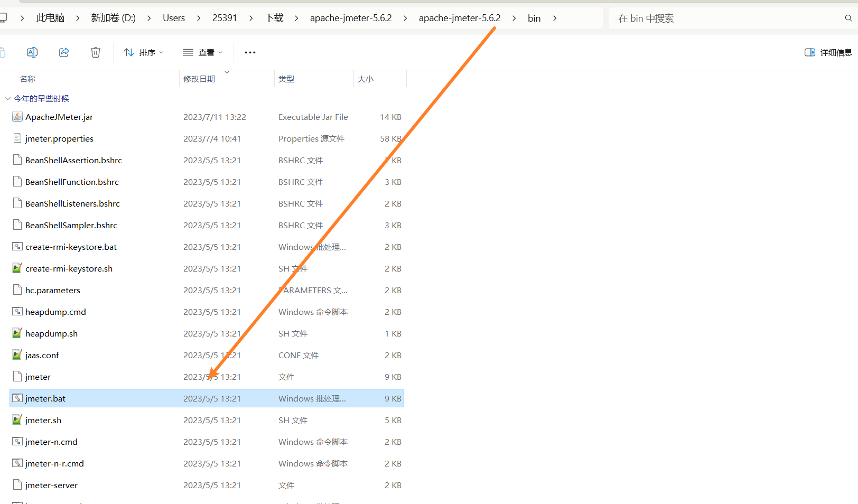Click 'CONF 文件' type cell
Viewport: 858px width, 504px height.
tap(299, 355)
